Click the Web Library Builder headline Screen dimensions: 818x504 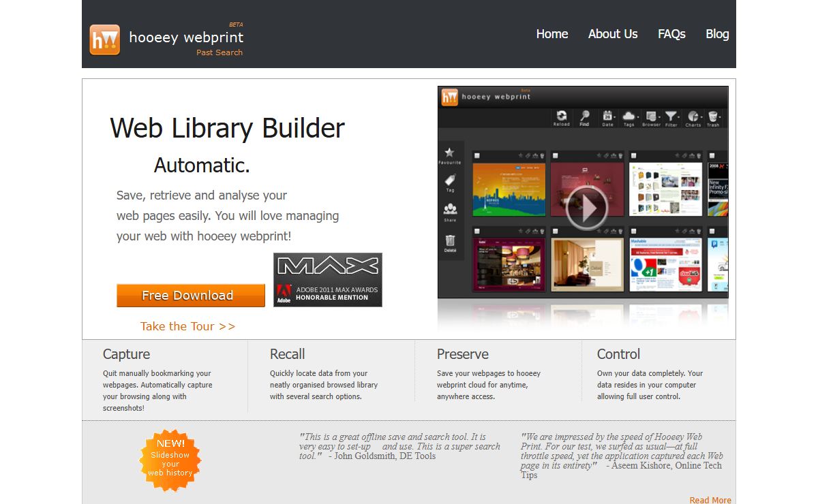tap(228, 128)
